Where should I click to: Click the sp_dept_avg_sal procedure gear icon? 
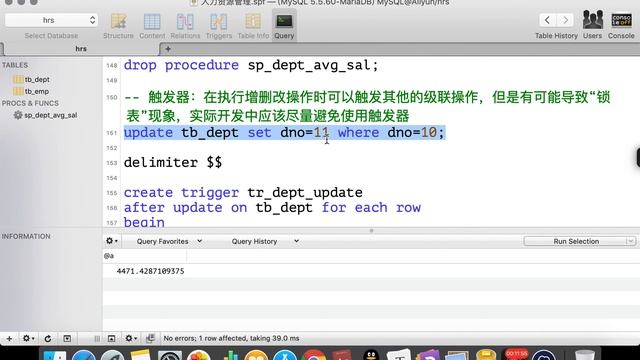[x=18, y=115]
